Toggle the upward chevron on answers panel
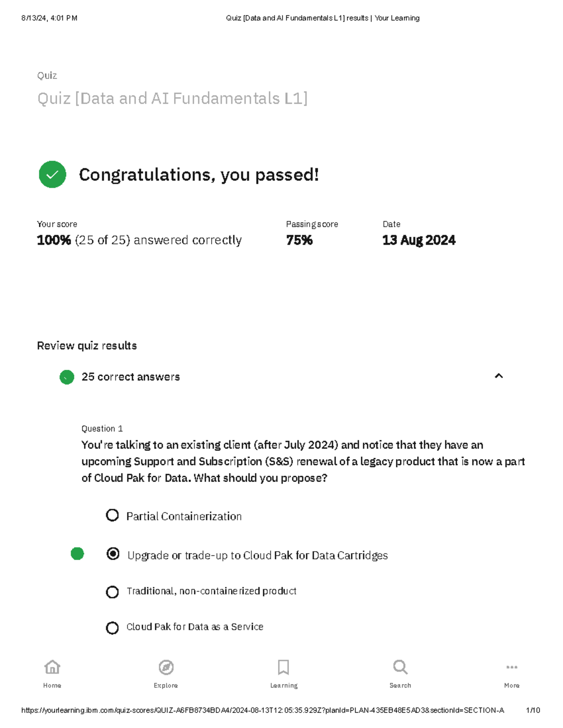Image resolution: width=563 pixels, height=728 pixels. [x=500, y=376]
